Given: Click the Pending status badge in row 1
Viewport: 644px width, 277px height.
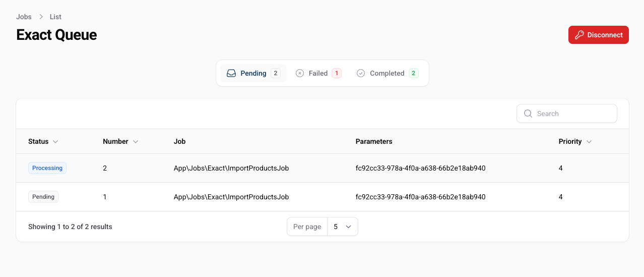Looking at the screenshot, I should pyautogui.click(x=43, y=197).
